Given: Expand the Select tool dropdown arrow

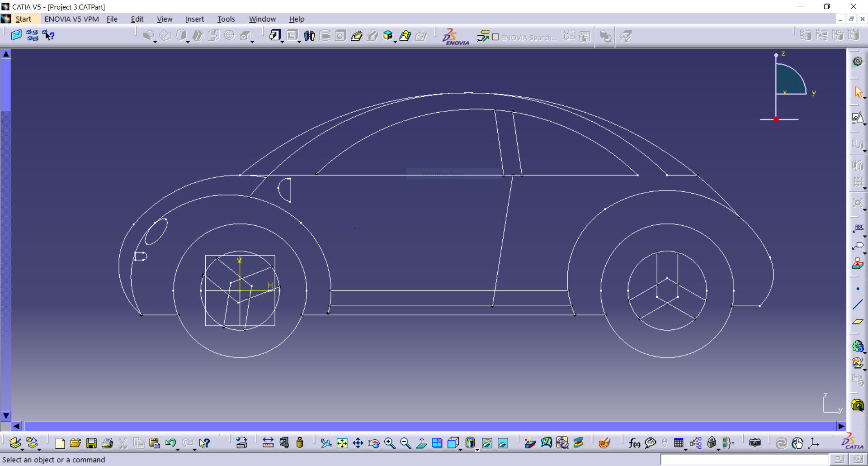Looking at the screenshot, I should click(x=864, y=98).
